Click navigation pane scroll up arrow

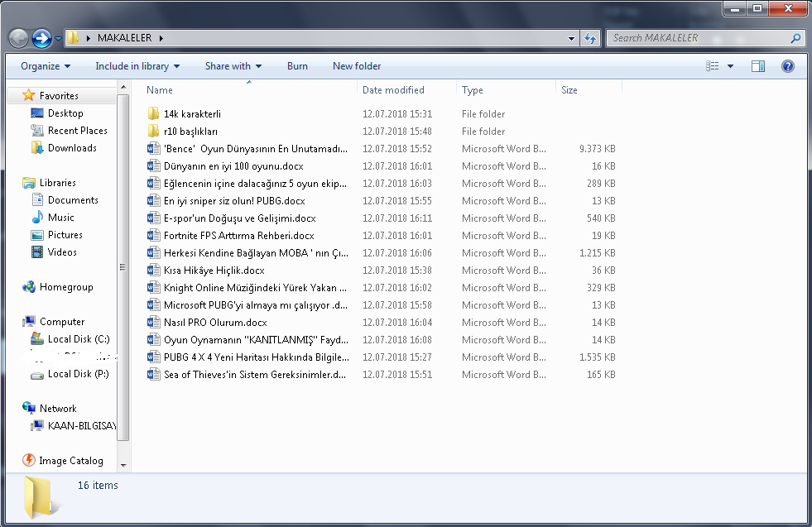(x=123, y=87)
